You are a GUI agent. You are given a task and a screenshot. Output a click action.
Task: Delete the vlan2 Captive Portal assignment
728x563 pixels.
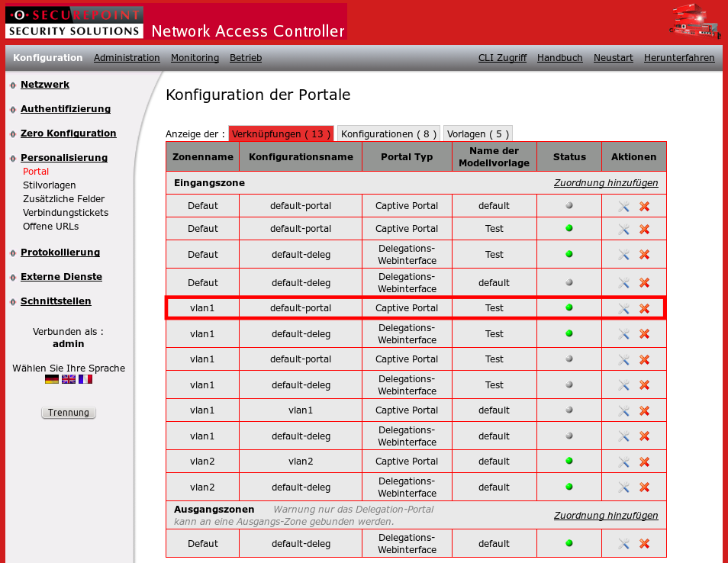click(646, 461)
